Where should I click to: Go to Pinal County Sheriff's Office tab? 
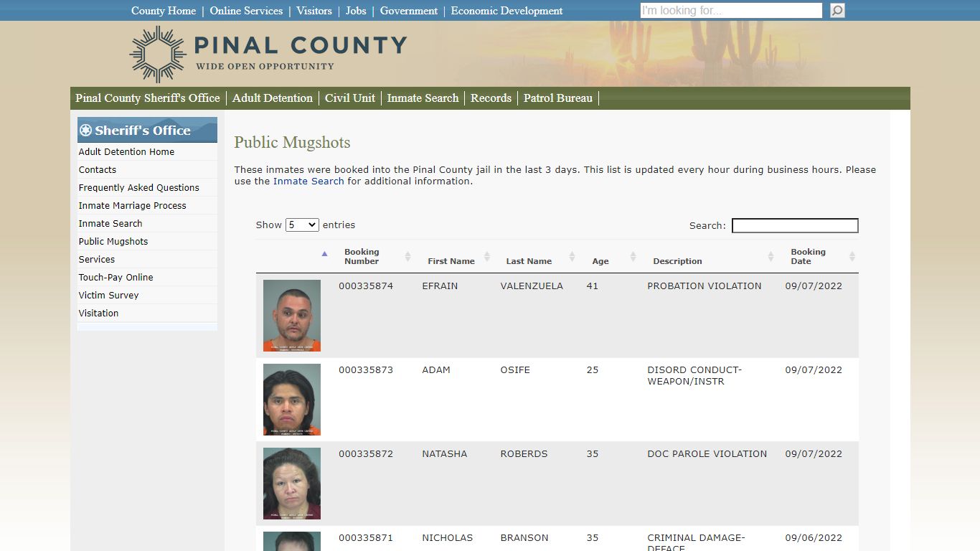pos(148,98)
